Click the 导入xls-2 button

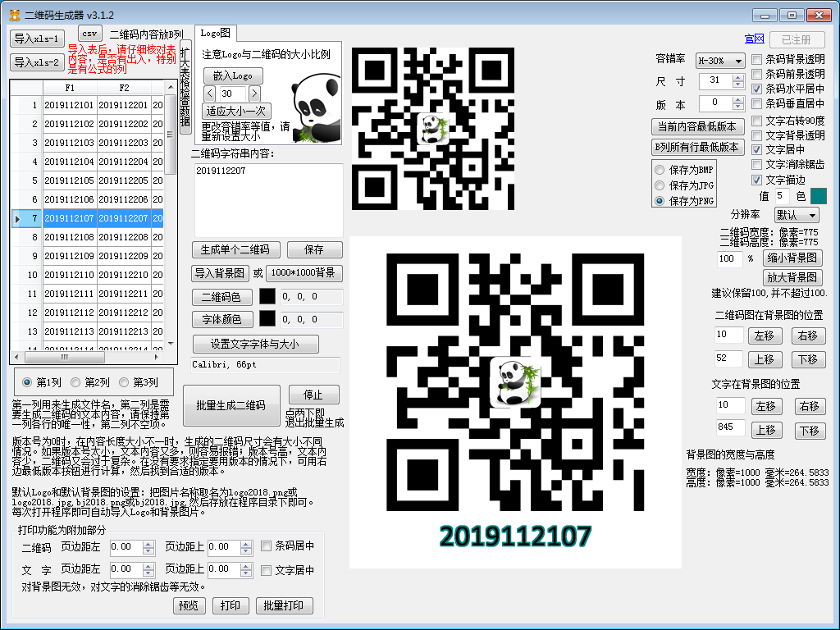(37, 62)
